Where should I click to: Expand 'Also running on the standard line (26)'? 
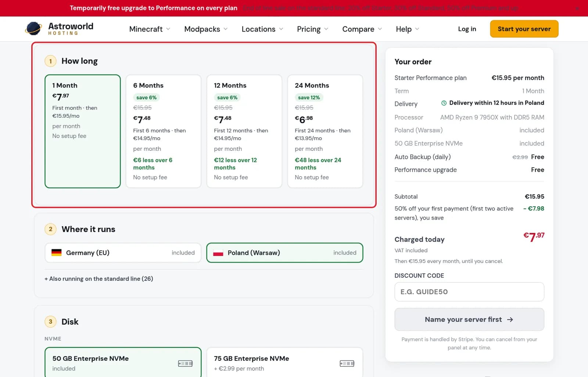[99, 279]
